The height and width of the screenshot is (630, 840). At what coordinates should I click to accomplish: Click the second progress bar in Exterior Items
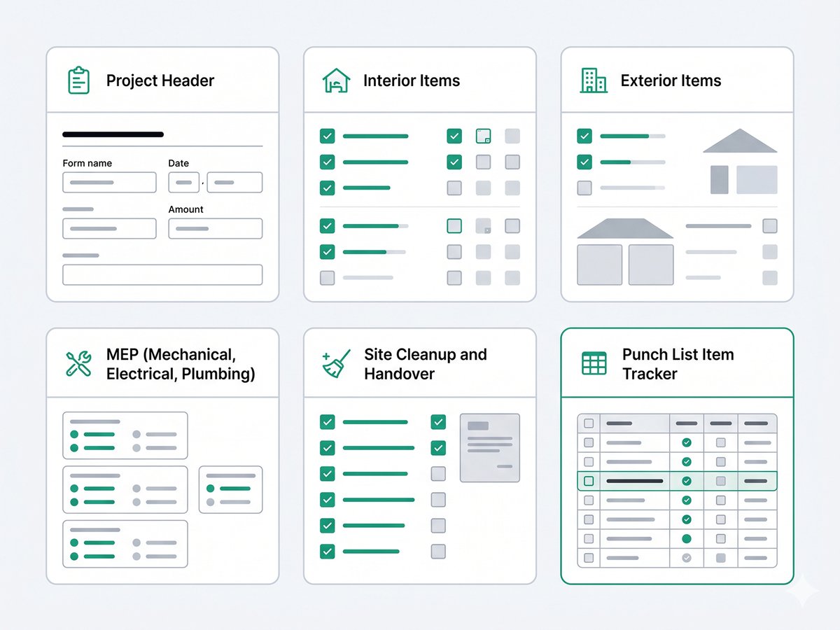tap(633, 162)
